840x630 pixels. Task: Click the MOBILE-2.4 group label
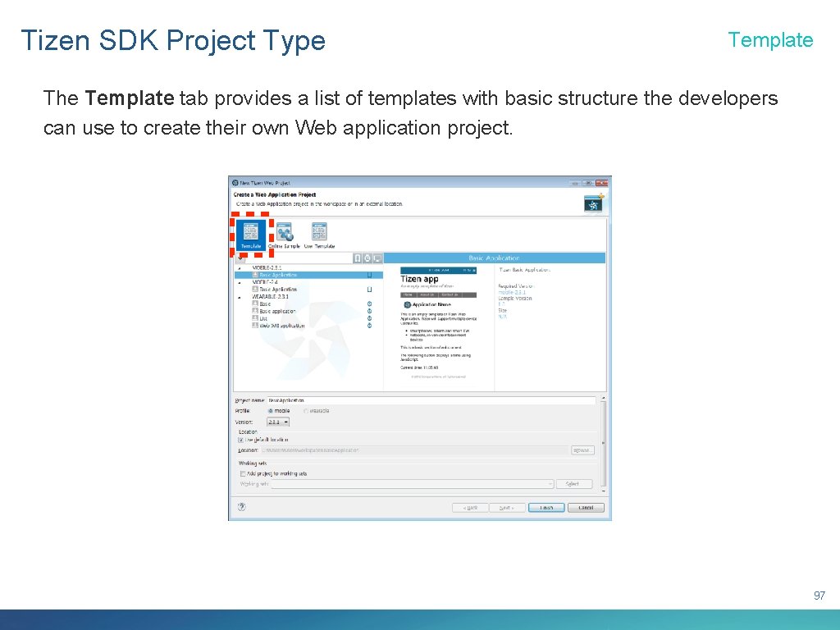pos(265,282)
